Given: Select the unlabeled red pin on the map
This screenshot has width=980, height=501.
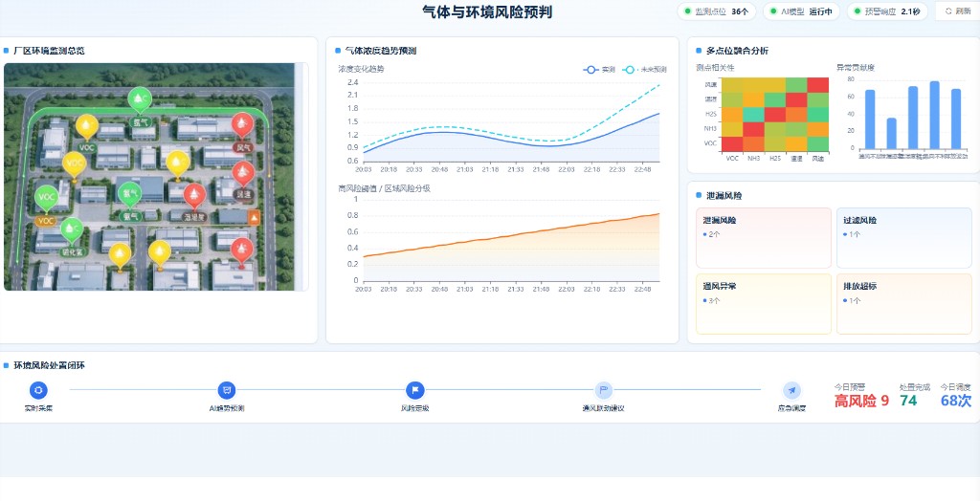Looking at the screenshot, I should [x=242, y=251].
